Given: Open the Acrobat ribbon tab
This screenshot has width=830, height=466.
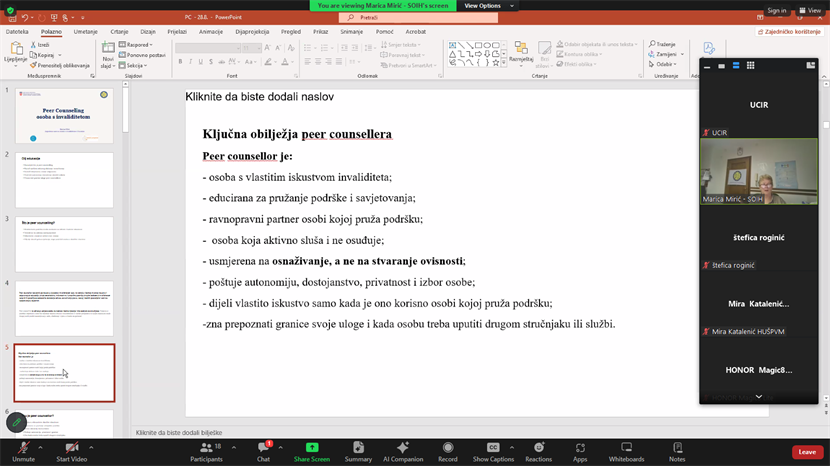Looking at the screenshot, I should (416, 32).
